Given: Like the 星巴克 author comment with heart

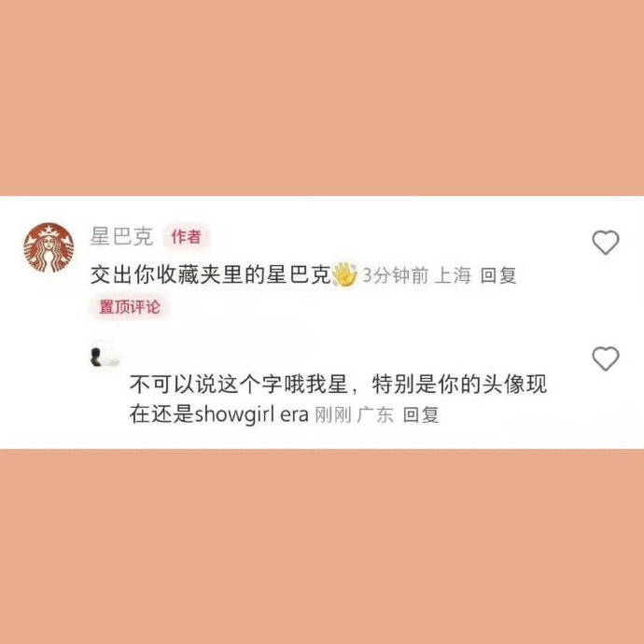Looking at the screenshot, I should [x=606, y=243].
